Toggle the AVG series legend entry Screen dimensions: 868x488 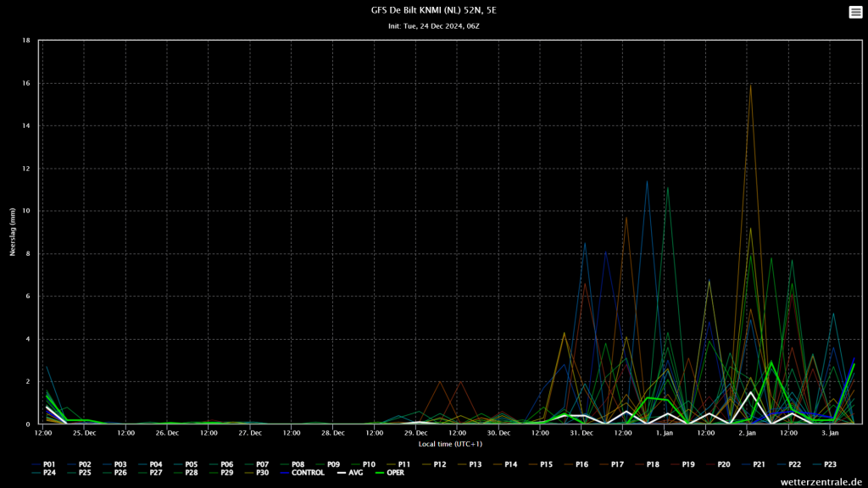(350, 473)
